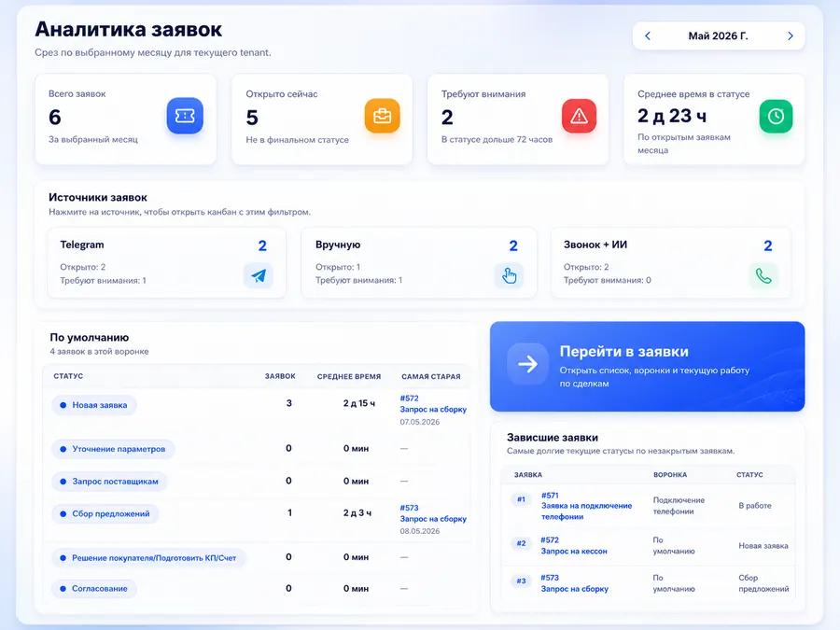
Task: Click the Источники заявок heading
Action: coord(98,198)
